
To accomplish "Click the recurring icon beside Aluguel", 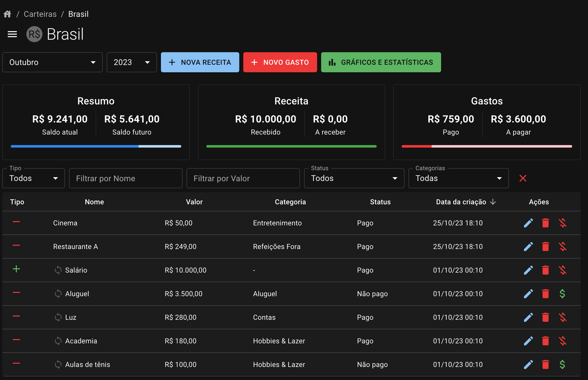I will pyautogui.click(x=58, y=294).
